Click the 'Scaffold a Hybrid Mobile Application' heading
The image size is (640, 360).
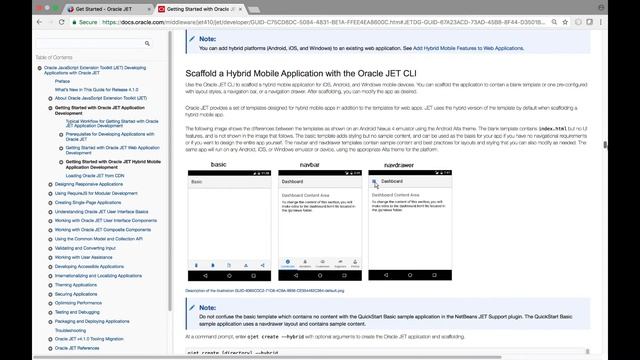point(301,73)
